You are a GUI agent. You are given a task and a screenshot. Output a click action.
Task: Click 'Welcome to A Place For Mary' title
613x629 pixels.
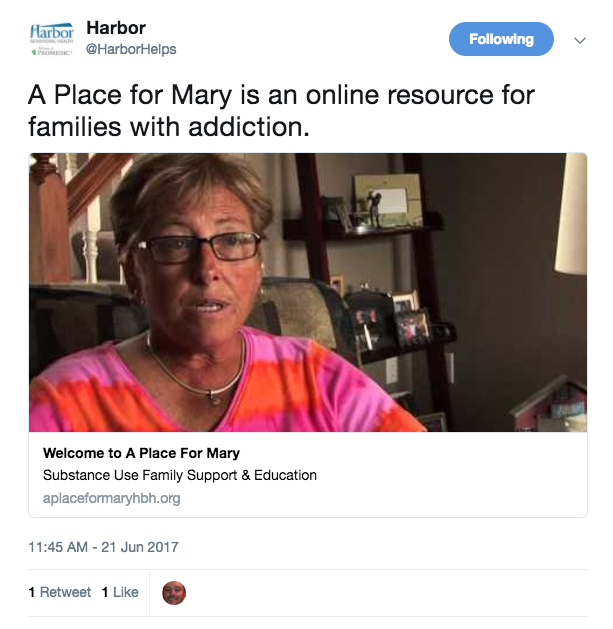tap(141, 453)
